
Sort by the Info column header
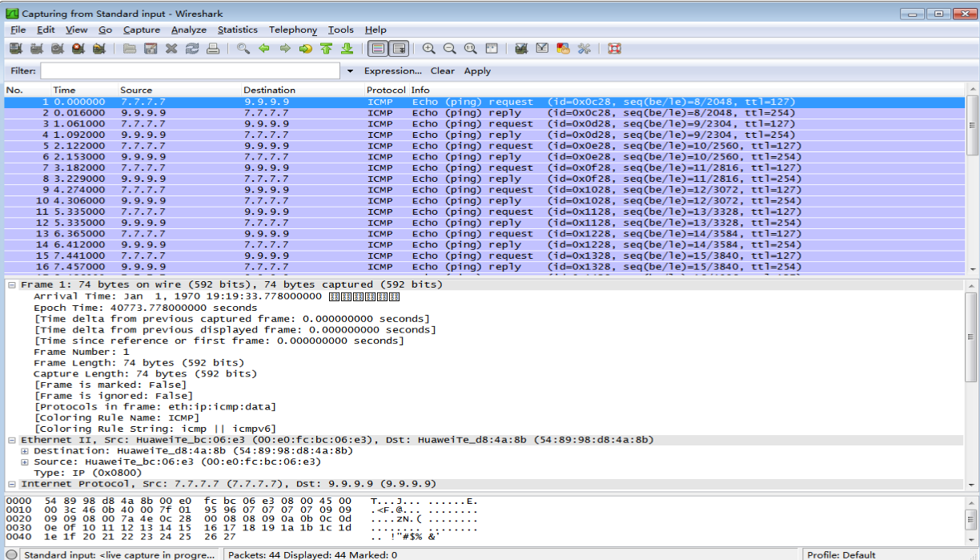(x=687, y=90)
